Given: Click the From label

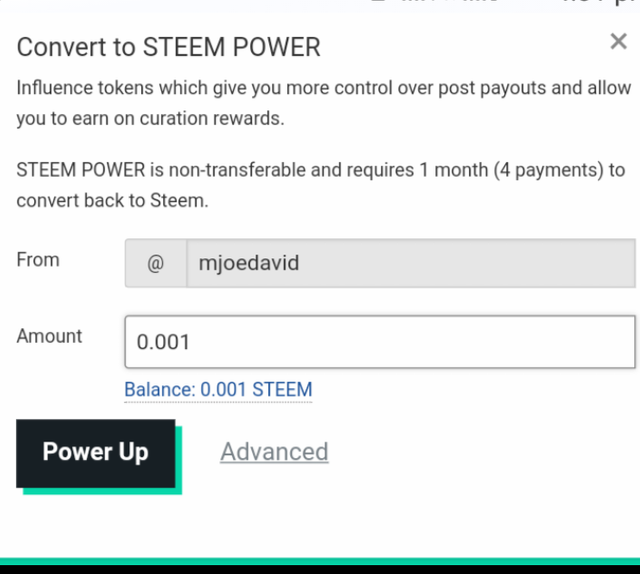Looking at the screenshot, I should (x=38, y=260).
